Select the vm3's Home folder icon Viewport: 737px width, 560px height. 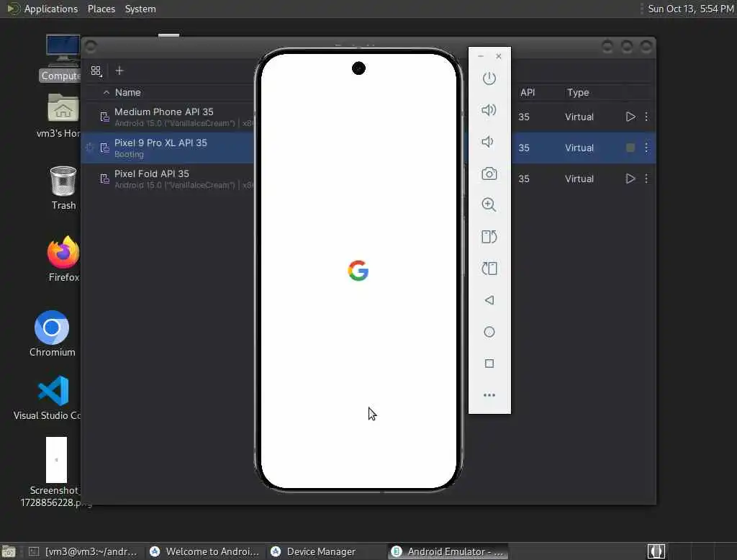[59, 116]
